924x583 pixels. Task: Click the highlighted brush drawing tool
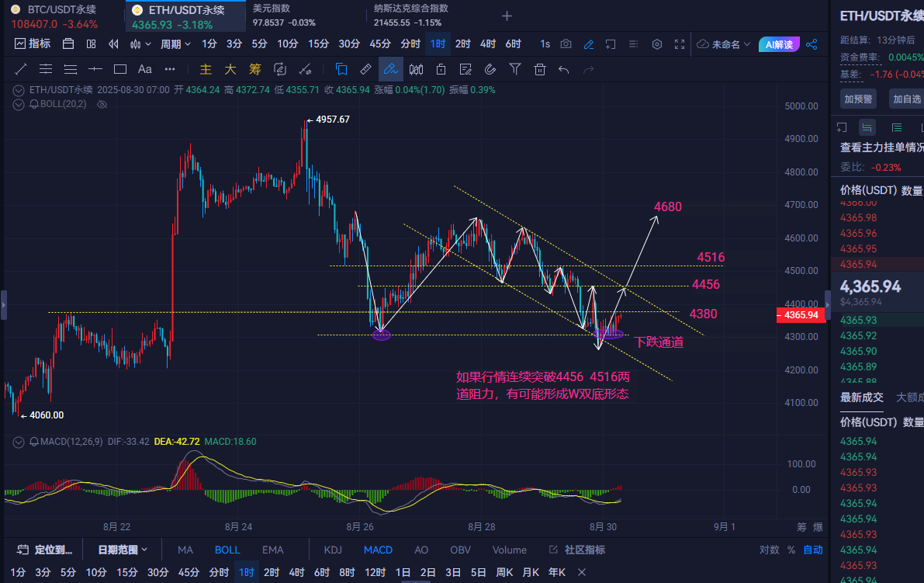tap(390, 70)
